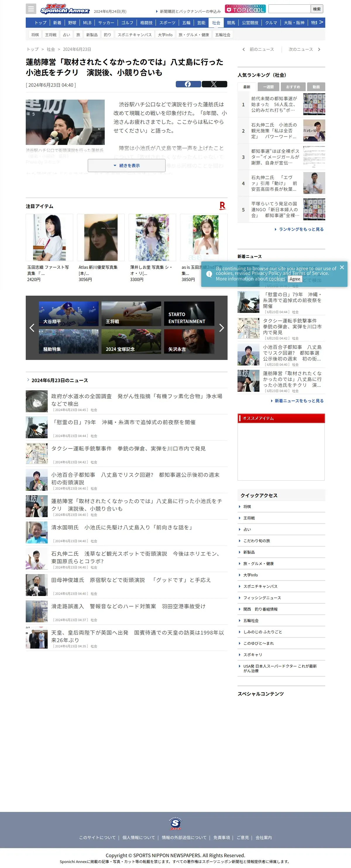The height and width of the screenshot is (868, 351).
Task: Click the 検索 search button
Action: [316, 9]
